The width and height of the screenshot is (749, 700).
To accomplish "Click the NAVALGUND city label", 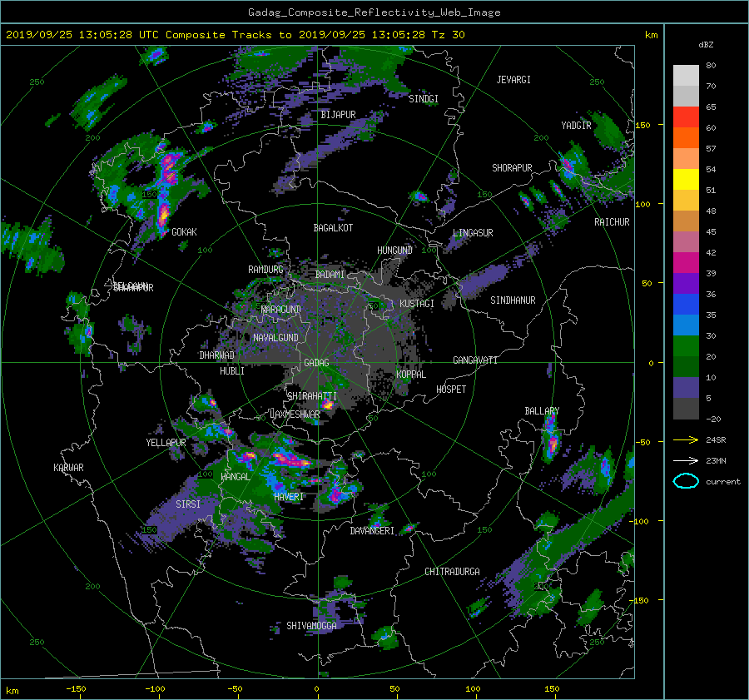I will pos(275,338).
